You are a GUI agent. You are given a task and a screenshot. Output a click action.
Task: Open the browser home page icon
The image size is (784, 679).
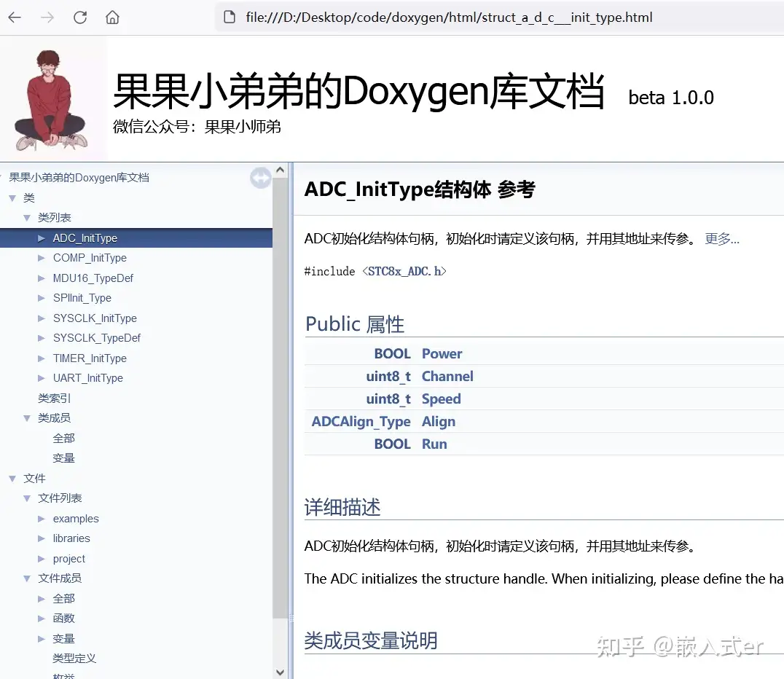coord(112,17)
